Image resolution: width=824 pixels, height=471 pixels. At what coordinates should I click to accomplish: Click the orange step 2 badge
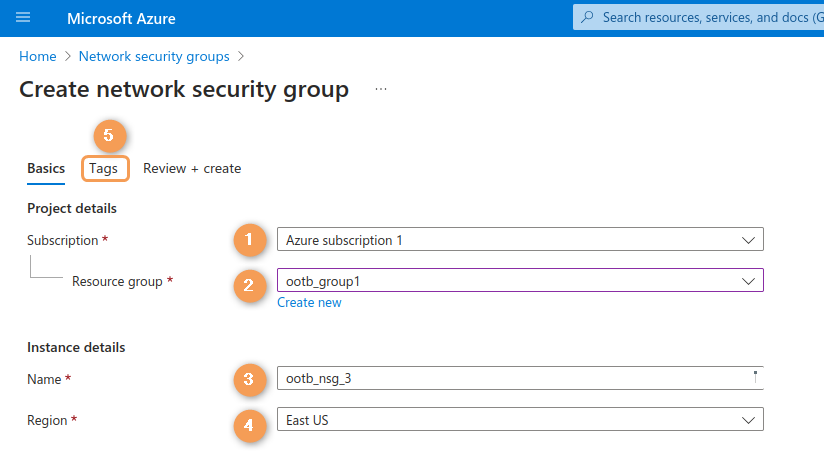(x=250, y=285)
